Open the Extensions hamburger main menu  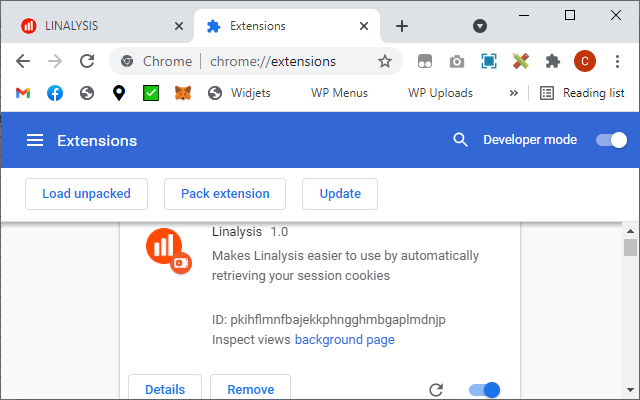[35, 140]
